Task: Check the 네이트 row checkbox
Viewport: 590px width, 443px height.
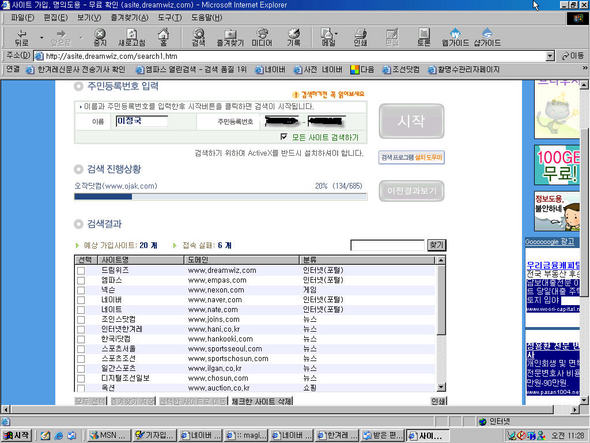Action: point(81,310)
